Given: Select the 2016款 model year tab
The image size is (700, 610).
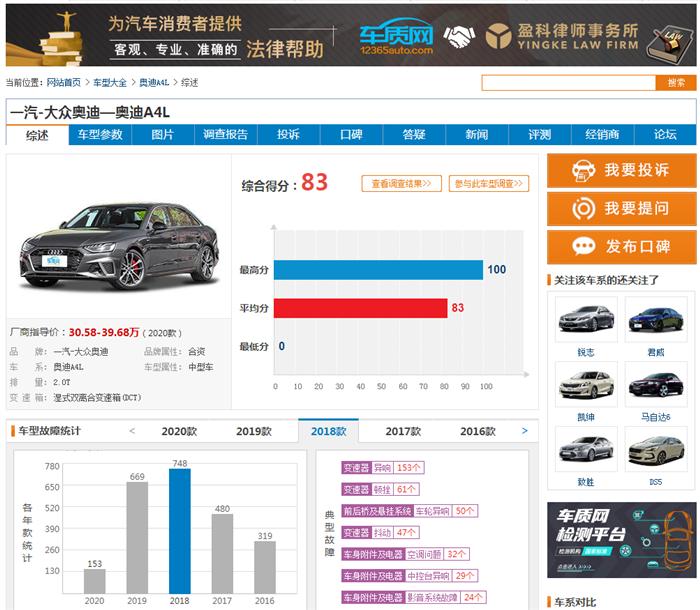Looking at the screenshot, I should pyautogui.click(x=478, y=431).
